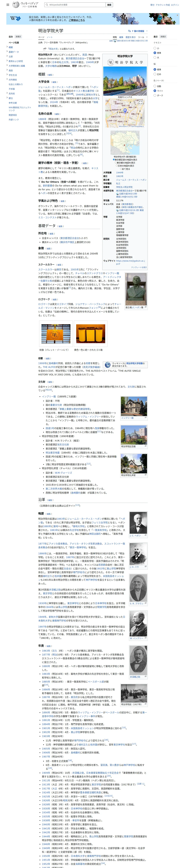Open the Tokyo wards location map image

pyautogui.click(x=125, y=142)
